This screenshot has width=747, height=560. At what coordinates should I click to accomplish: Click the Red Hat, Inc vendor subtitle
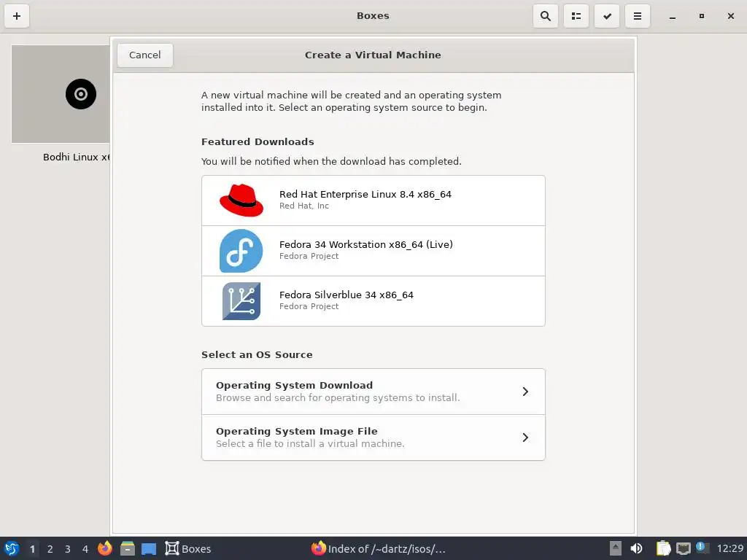coord(304,206)
